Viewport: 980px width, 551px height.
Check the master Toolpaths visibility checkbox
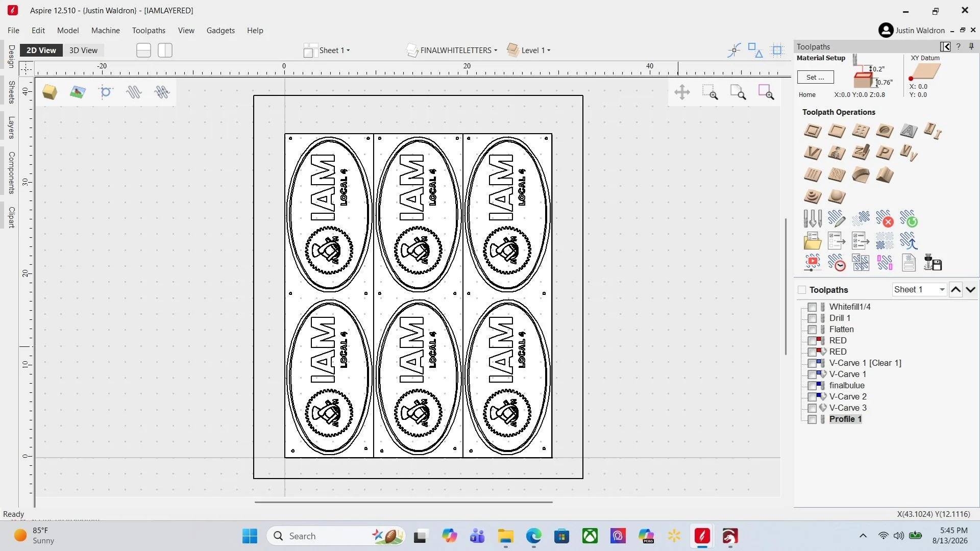click(802, 290)
